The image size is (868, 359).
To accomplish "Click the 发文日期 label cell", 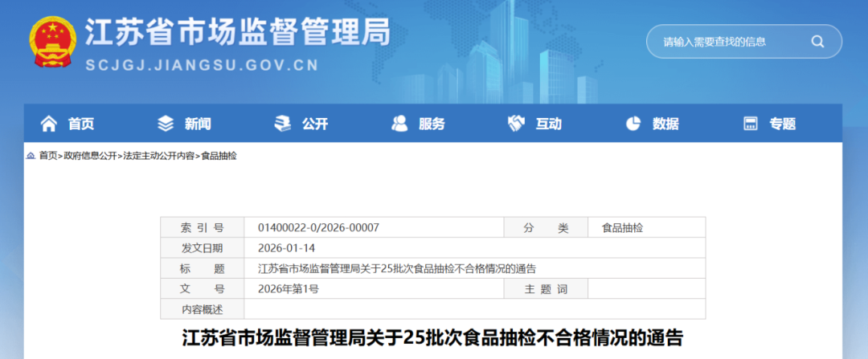I will point(202,248).
